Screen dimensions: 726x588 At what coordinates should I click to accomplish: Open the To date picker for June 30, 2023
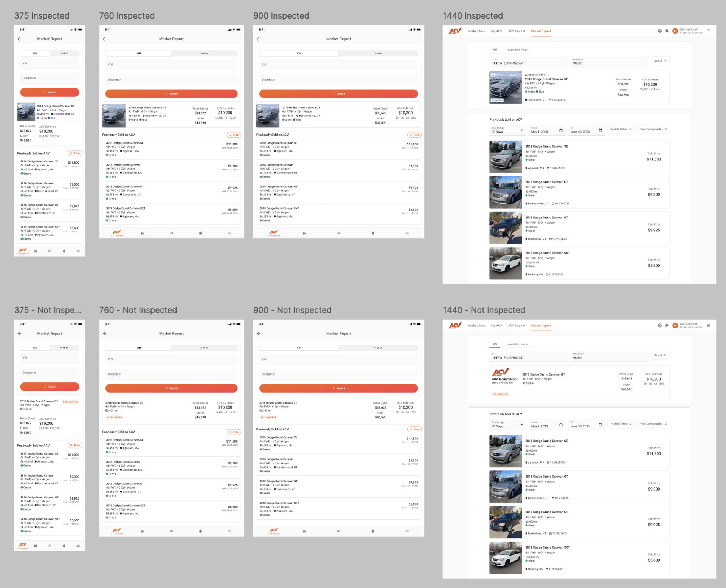tap(600, 130)
